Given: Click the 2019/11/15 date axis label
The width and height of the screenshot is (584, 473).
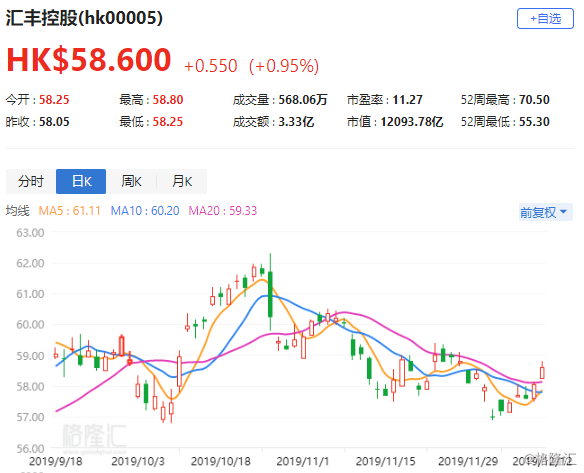Looking at the screenshot, I should point(385,461).
